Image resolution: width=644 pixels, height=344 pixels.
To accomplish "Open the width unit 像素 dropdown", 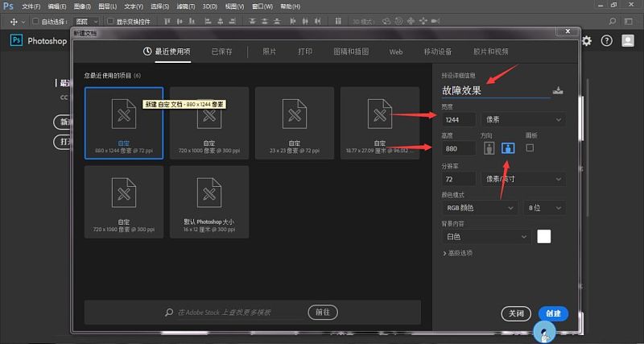I will [x=523, y=119].
